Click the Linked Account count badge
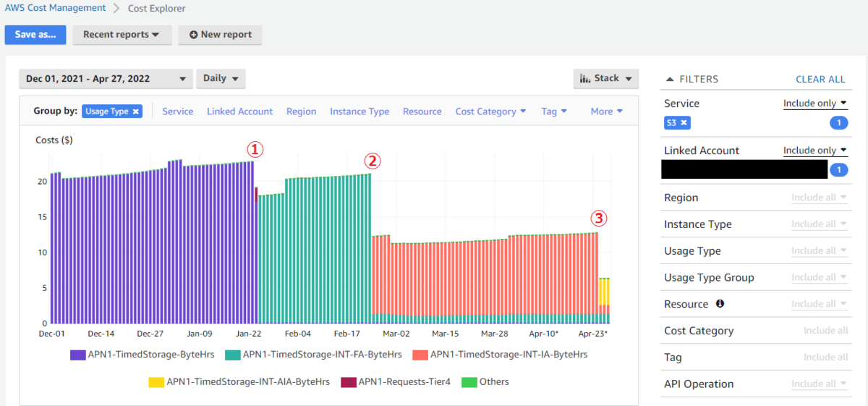Screen dimensions: 868x406 [x=838, y=170]
